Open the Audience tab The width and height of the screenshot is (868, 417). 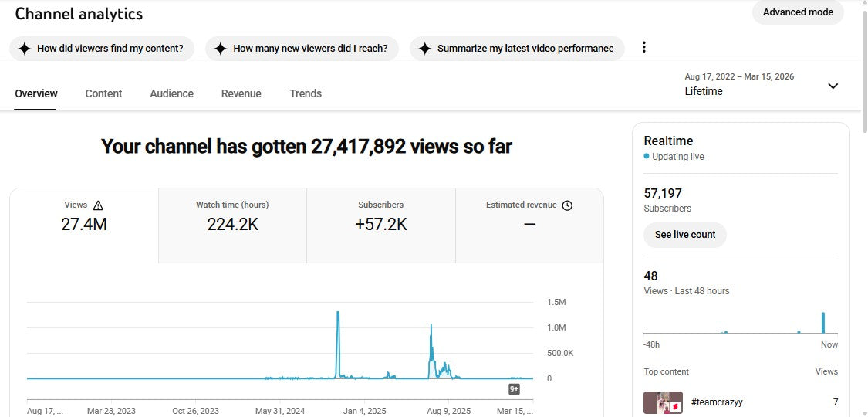click(171, 93)
